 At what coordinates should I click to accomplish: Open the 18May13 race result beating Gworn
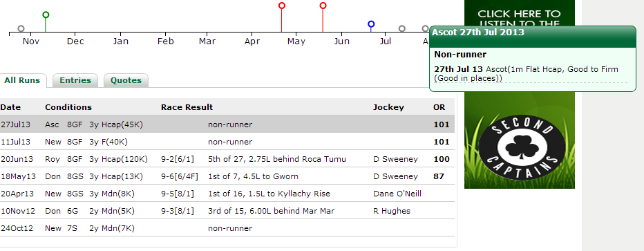[x=253, y=176]
